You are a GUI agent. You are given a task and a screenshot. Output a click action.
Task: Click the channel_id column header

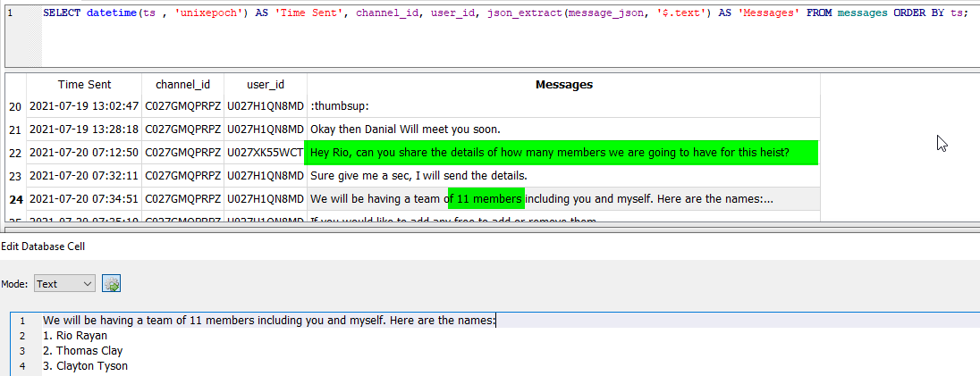click(182, 85)
